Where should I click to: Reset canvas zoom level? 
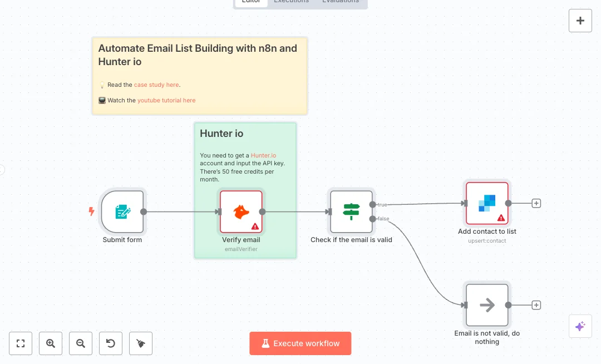click(x=111, y=343)
